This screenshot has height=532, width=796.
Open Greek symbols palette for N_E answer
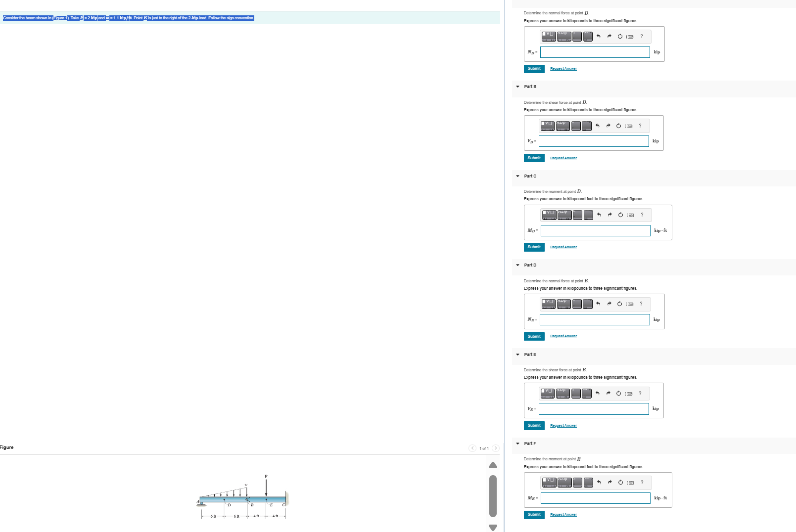(564, 304)
